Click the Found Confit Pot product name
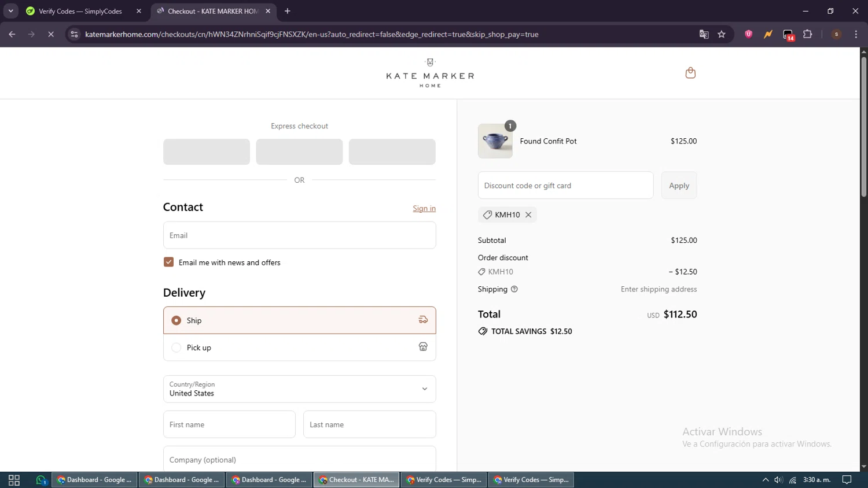Image resolution: width=868 pixels, height=488 pixels. coord(549,141)
